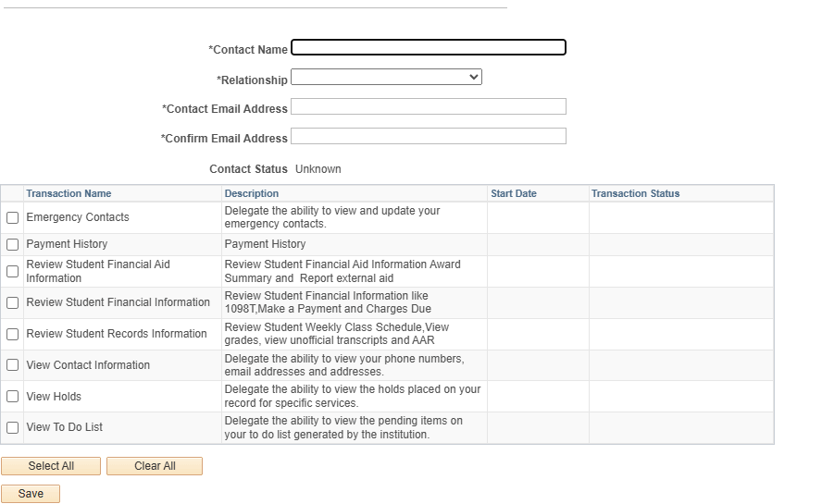
Task: Click description about unofficial transcripts and AAR
Action: click(337, 334)
